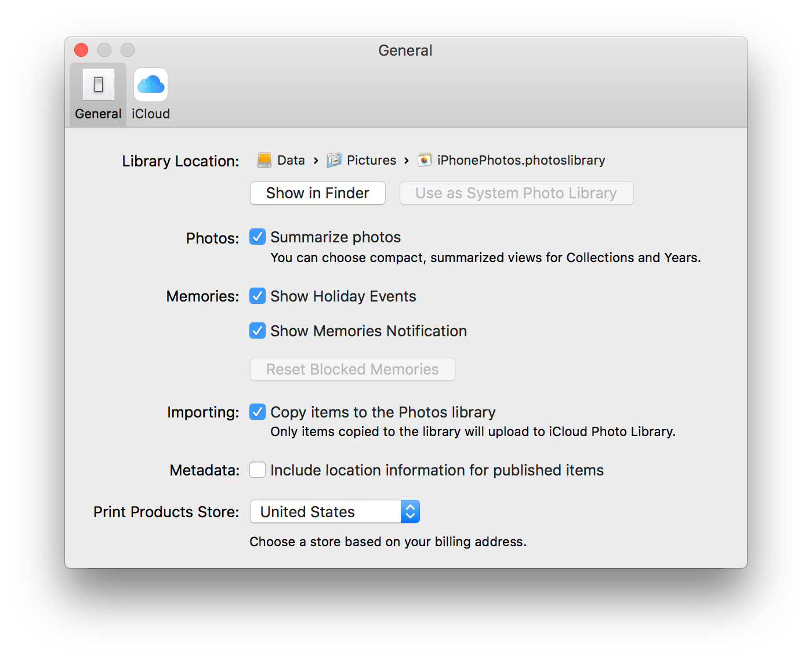The height and width of the screenshot is (661, 812).
Task: Enable Include location information for published items
Action: click(x=257, y=470)
